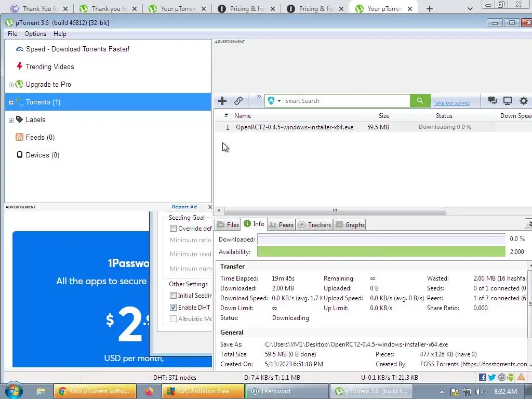Sort torrents by the Size column header

[377, 116]
